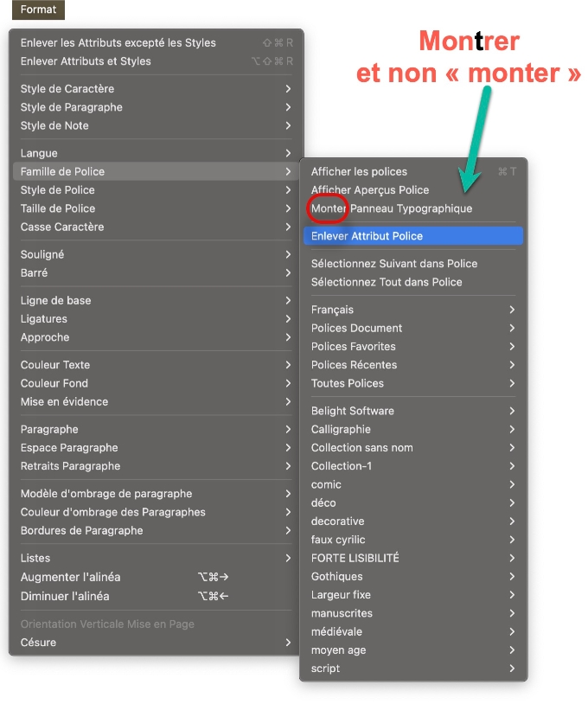Screen dimensions: 588x704
Task: Open the Ligatures submenu
Action: (157, 319)
